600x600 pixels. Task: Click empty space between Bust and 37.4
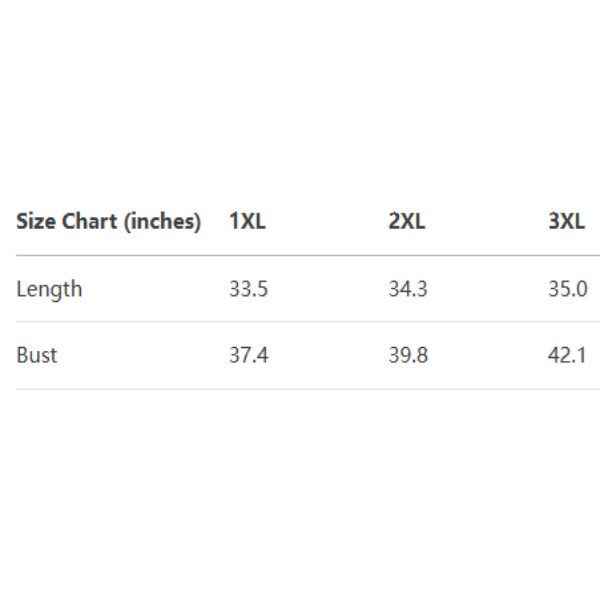[x=140, y=355]
